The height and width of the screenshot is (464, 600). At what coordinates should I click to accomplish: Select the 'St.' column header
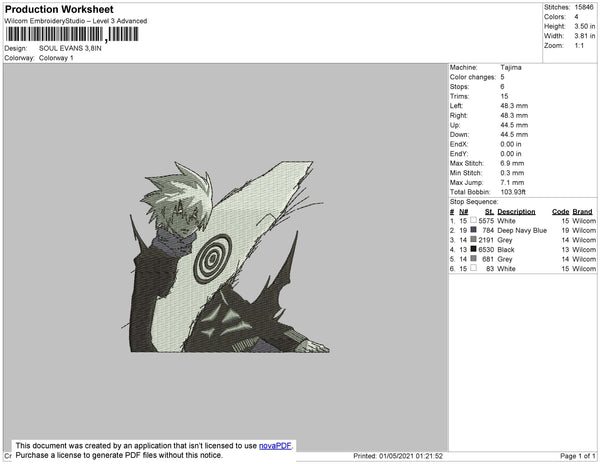(489, 212)
